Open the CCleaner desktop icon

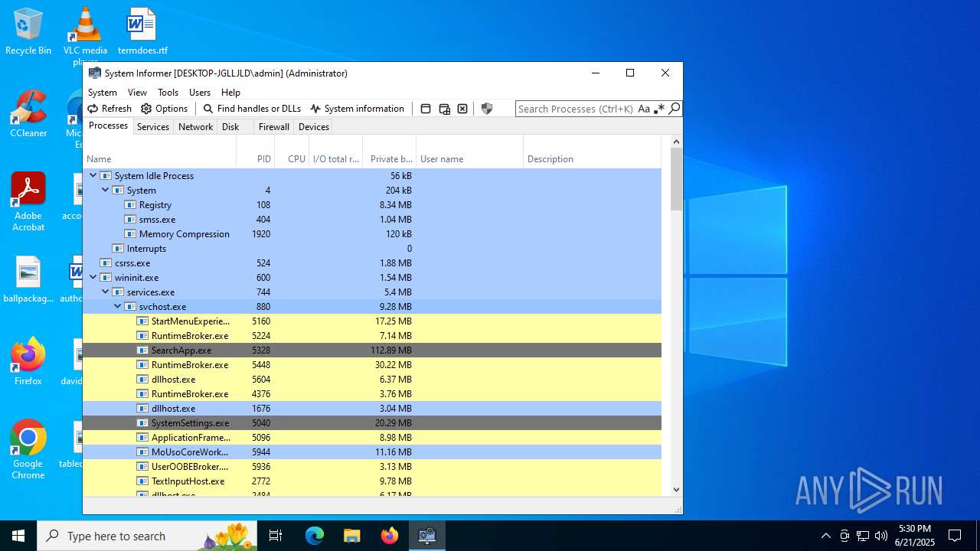pyautogui.click(x=28, y=114)
